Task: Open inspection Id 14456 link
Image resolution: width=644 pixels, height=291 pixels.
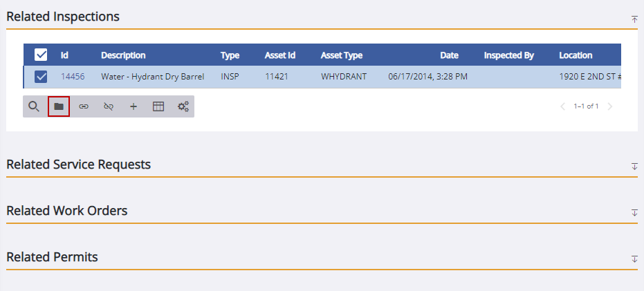Action: [x=73, y=77]
